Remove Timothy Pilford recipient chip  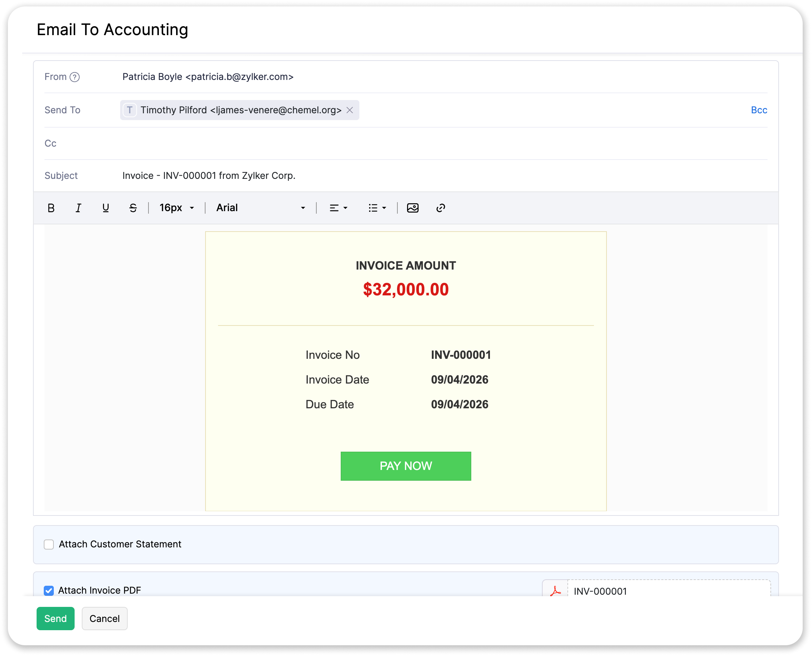[350, 110]
